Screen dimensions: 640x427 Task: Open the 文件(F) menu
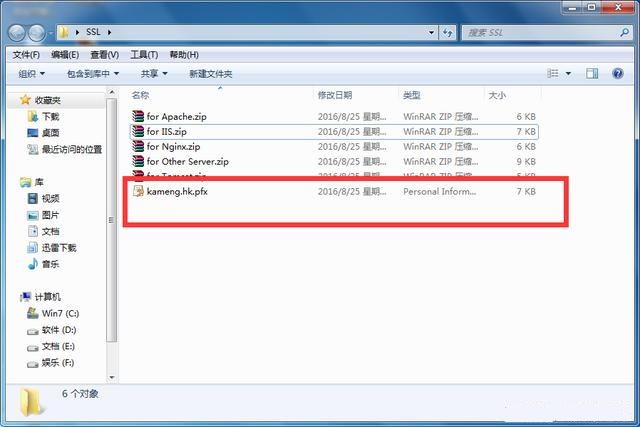pos(26,54)
